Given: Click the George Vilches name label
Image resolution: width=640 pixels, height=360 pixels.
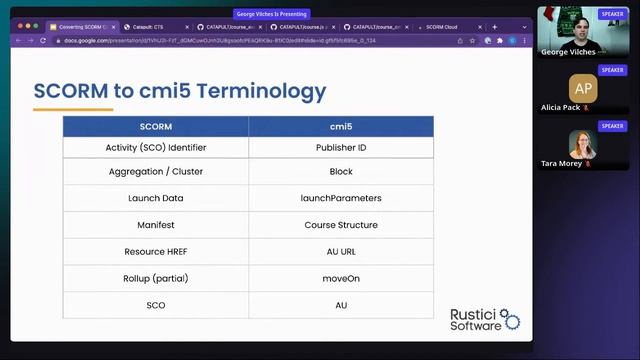Looking at the screenshot, I should coord(568,52).
